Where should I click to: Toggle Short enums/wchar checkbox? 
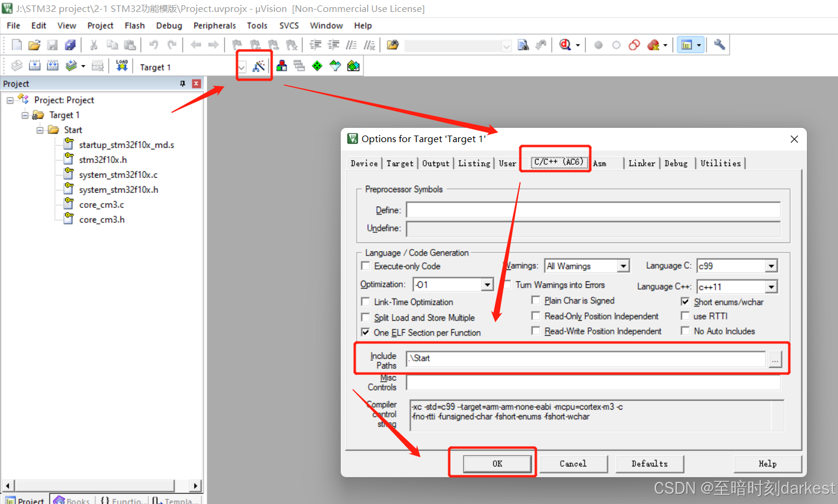(686, 301)
